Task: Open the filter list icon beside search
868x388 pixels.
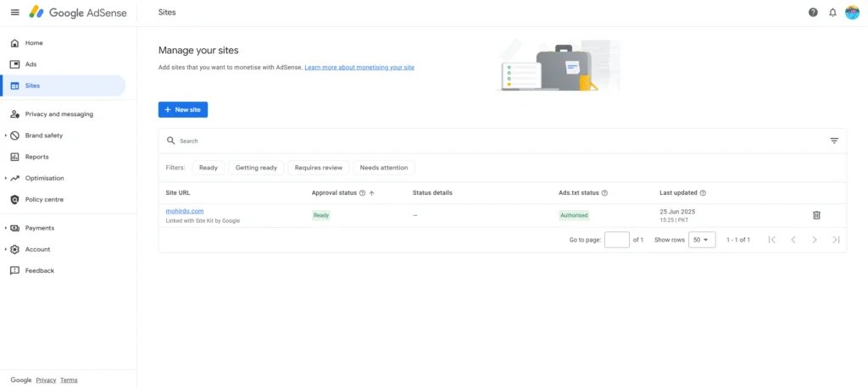Action: click(834, 141)
